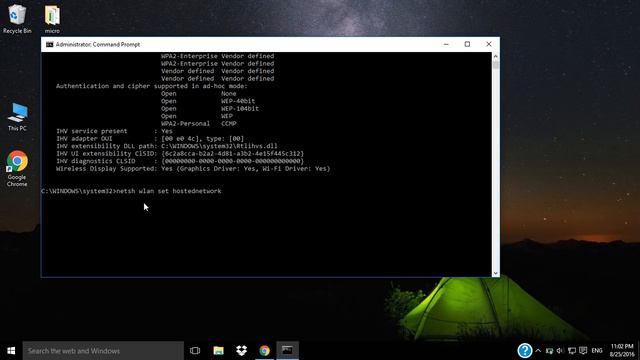Click the netsh wlan set hostednetwork command line
The width and height of the screenshot is (640, 360).
(x=131, y=191)
